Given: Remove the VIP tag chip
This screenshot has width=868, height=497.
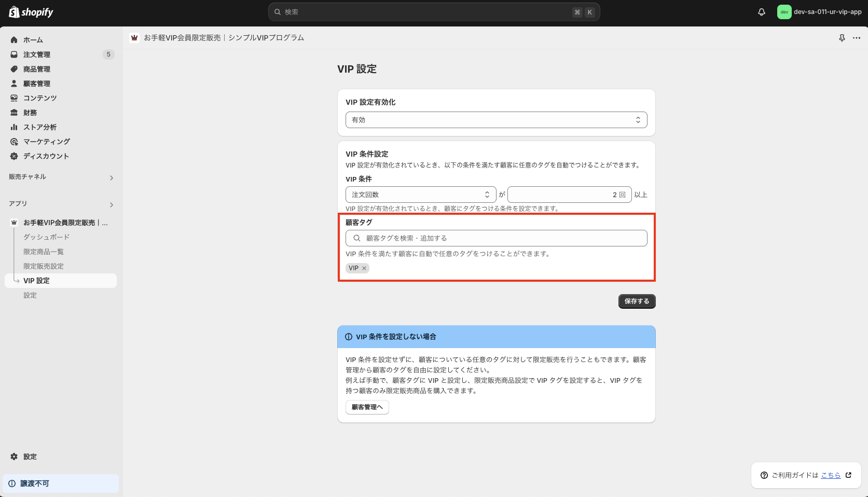Looking at the screenshot, I should click(x=365, y=268).
